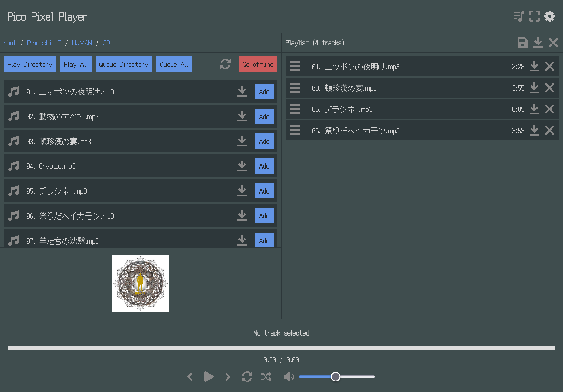Image resolution: width=563 pixels, height=392 pixels.
Task: Add 03. 頓珍漢の宴.mp3 to playlist
Action: pyautogui.click(x=264, y=141)
